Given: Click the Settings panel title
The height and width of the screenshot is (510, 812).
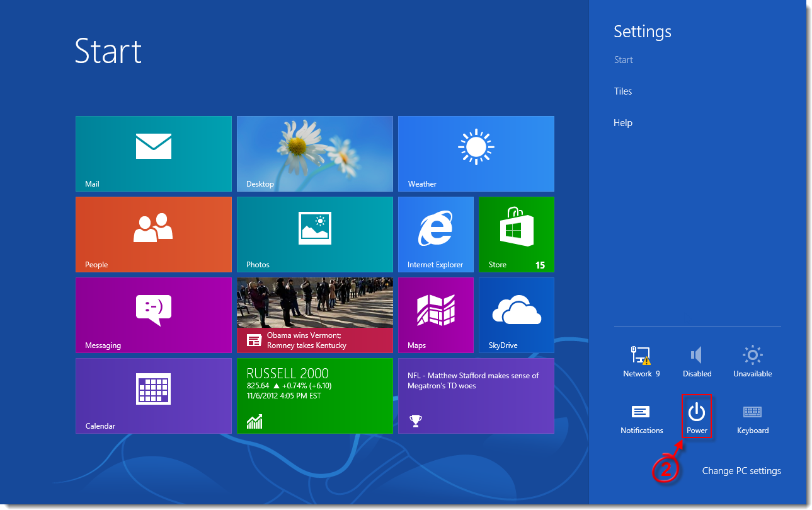Looking at the screenshot, I should [x=643, y=32].
